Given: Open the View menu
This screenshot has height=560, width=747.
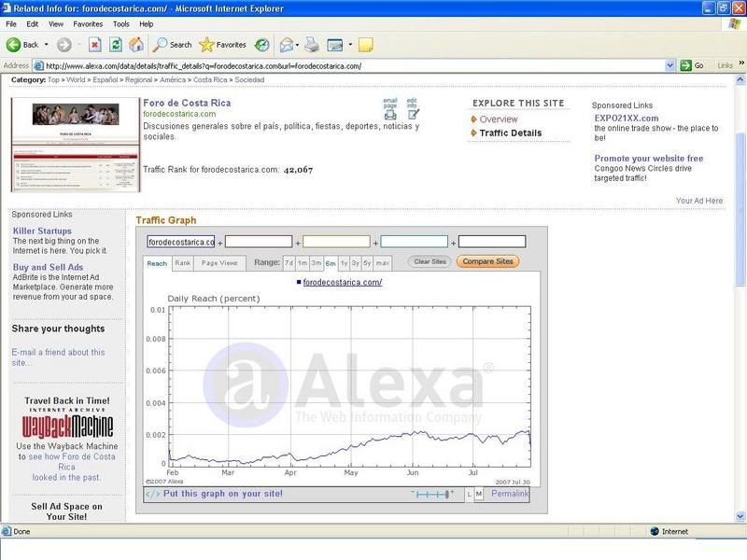Looking at the screenshot, I should click(56, 24).
